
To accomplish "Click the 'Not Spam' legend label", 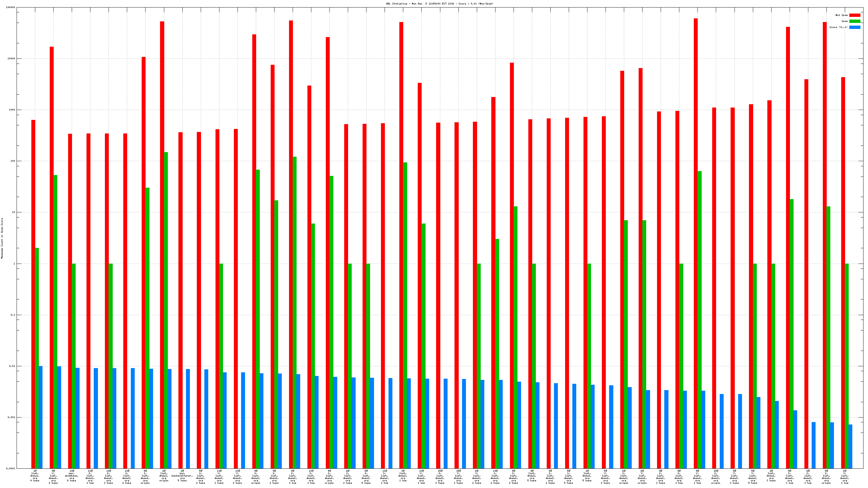I will click(841, 15).
